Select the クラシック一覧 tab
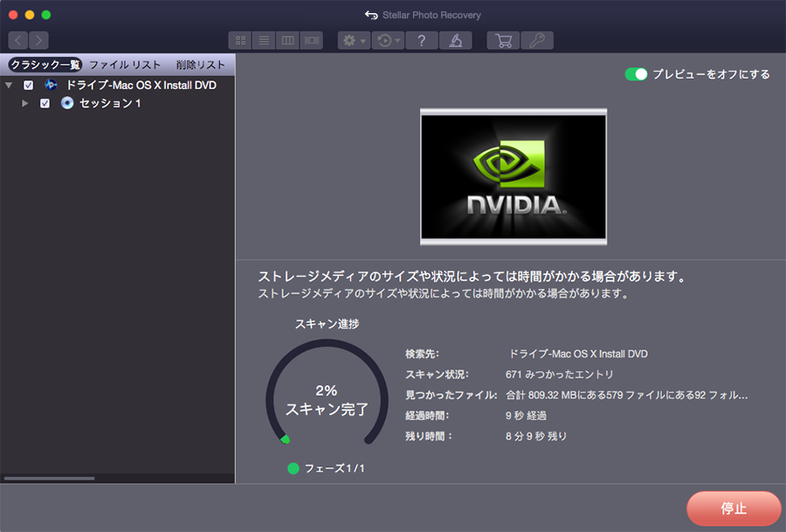This screenshot has height=532, width=786. point(45,65)
